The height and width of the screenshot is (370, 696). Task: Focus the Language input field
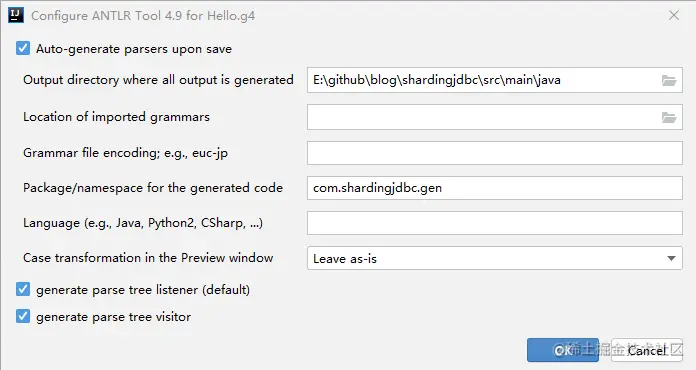pos(494,223)
